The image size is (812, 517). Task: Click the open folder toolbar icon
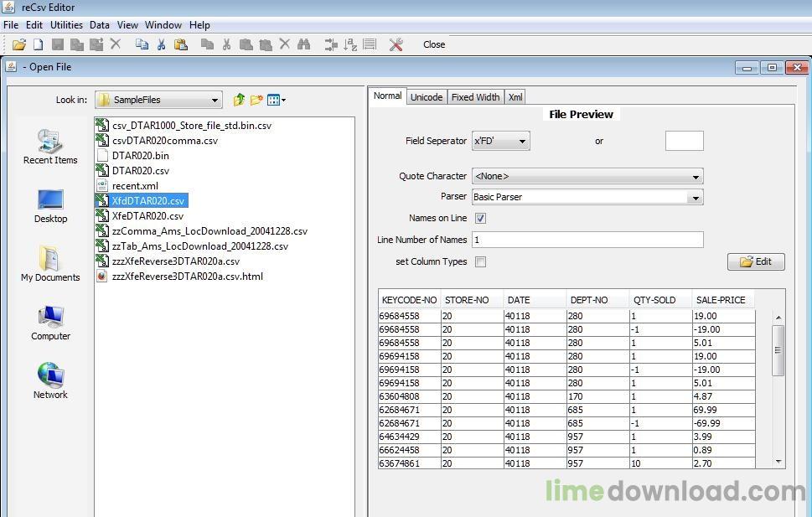[19, 44]
